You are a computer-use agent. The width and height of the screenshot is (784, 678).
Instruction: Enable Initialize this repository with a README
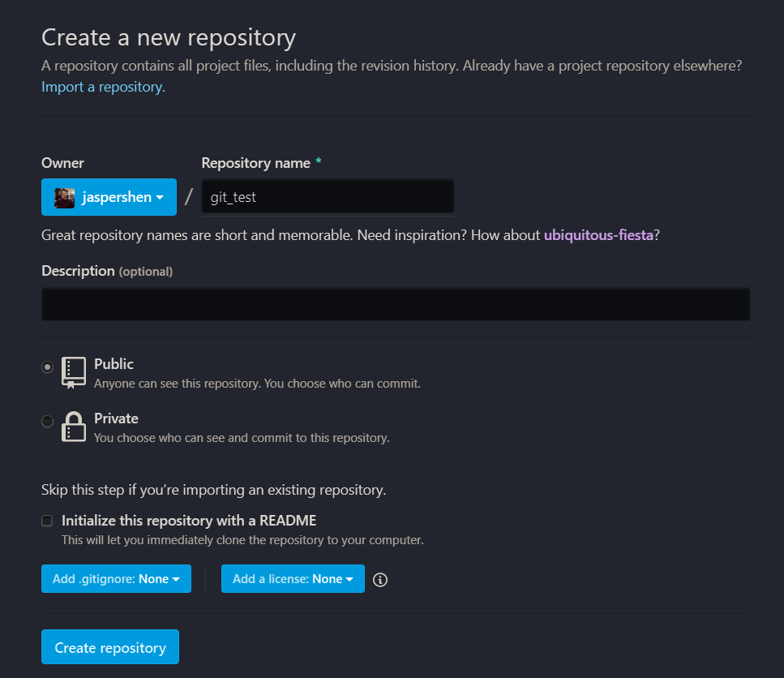[x=47, y=521]
